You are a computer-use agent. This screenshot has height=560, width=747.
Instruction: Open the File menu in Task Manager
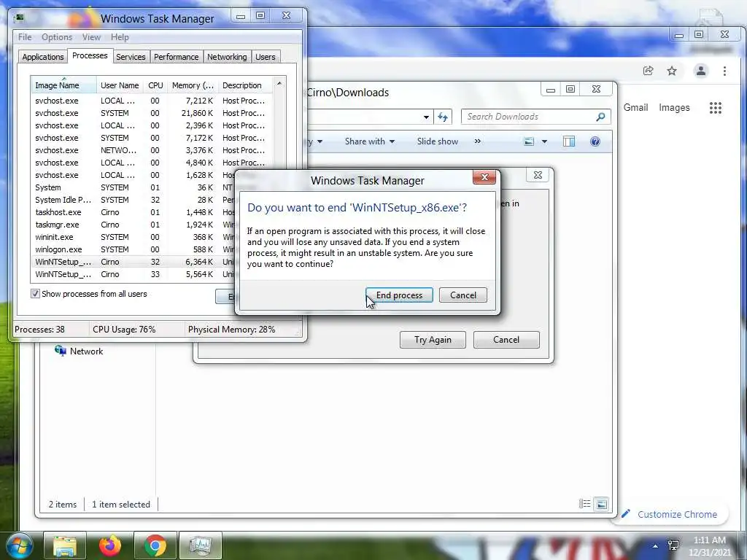tap(25, 37)
